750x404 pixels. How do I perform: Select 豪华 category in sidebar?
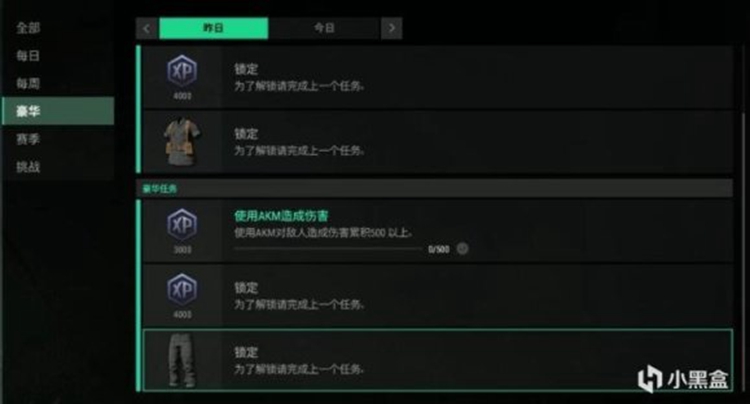58,111
